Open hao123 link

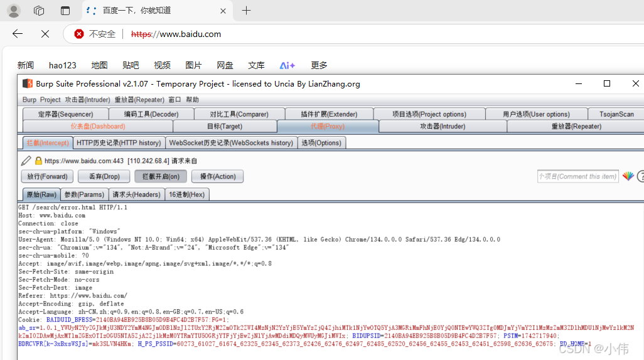pos(62,65)
